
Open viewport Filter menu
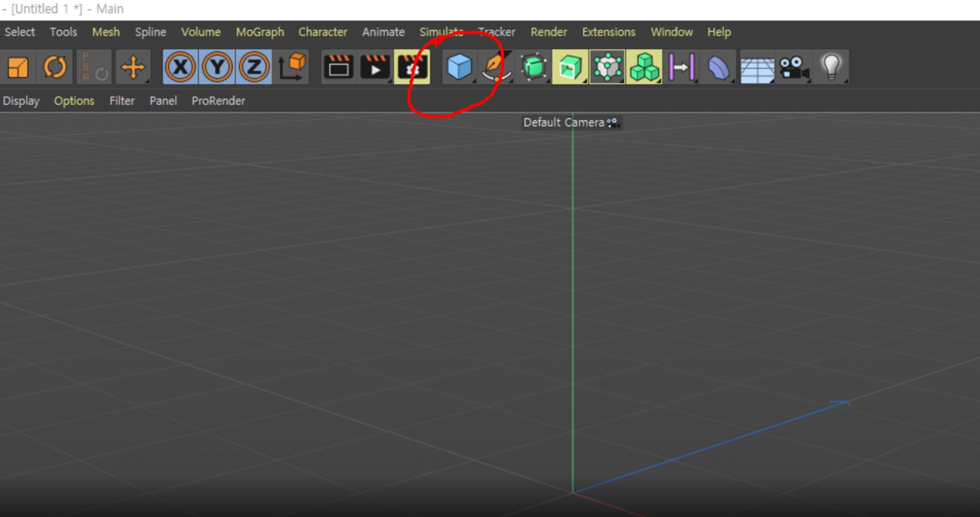point(122,101)
